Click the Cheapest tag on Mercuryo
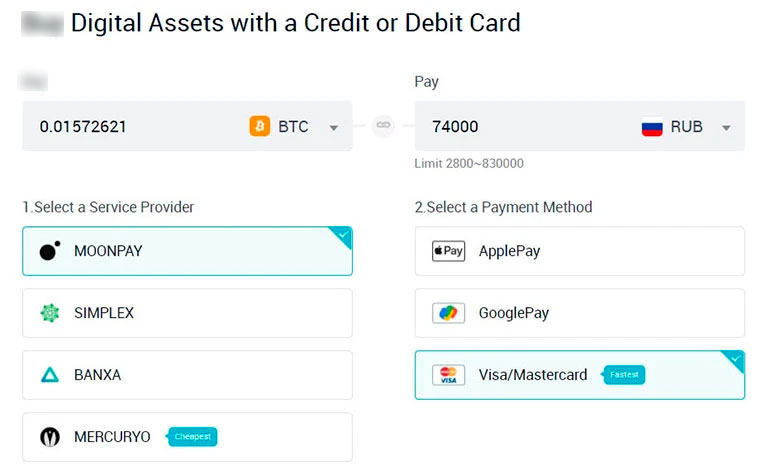 click(x=191, y=437)
